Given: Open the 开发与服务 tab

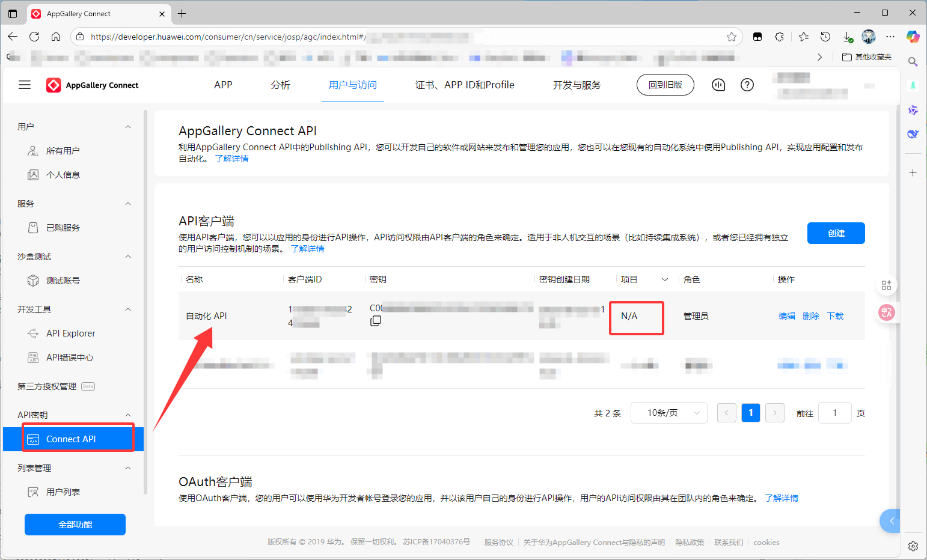Looking at the screenshot, I should click(x=577, y=85).
